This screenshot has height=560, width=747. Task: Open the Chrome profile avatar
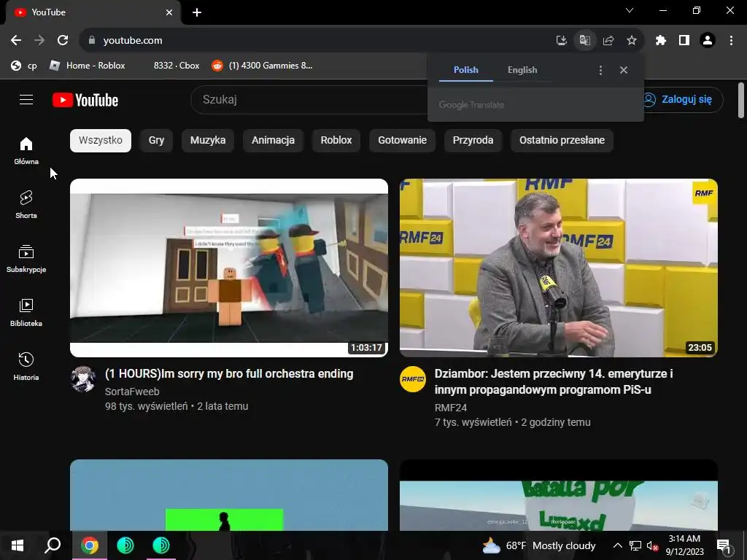708,41
